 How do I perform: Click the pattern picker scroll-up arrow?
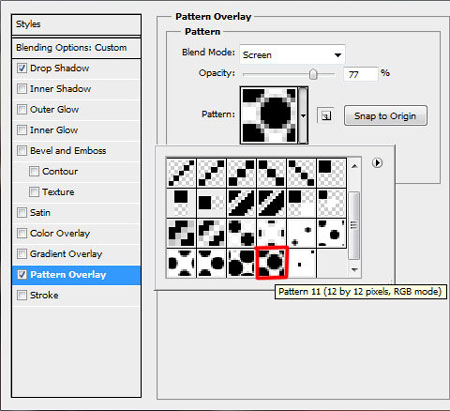coord(354,166)
